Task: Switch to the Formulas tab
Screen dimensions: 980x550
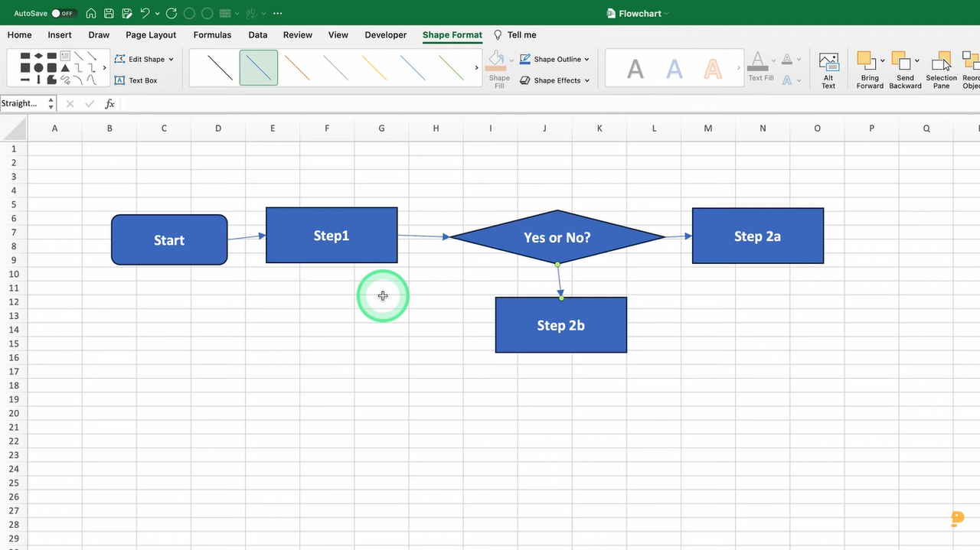Action: point(212,34)
